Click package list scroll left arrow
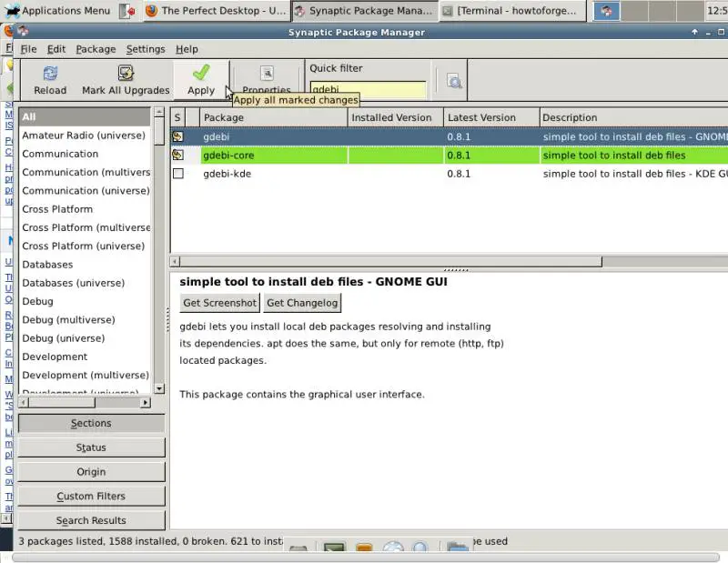This screenshot has width=728, height=563. click(x=175, y=261)
